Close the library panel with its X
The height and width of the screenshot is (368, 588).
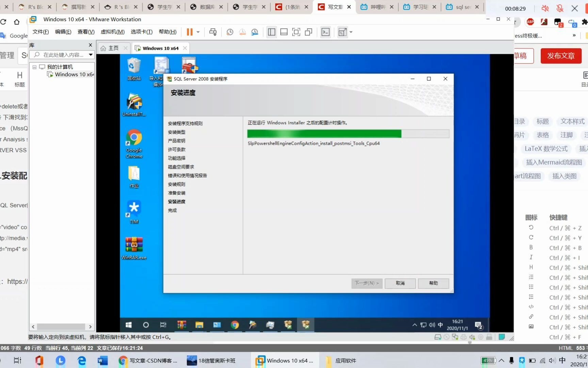click(x=90, y=45)
